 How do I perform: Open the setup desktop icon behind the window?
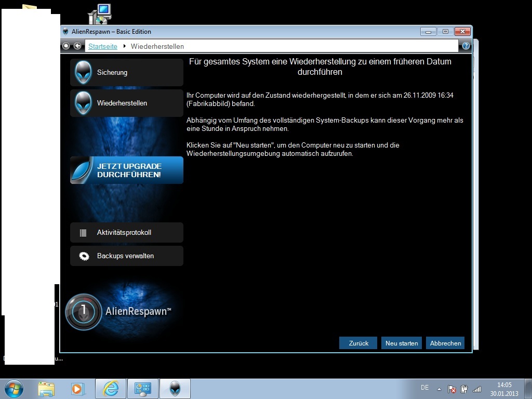click(x=100, y=14)
